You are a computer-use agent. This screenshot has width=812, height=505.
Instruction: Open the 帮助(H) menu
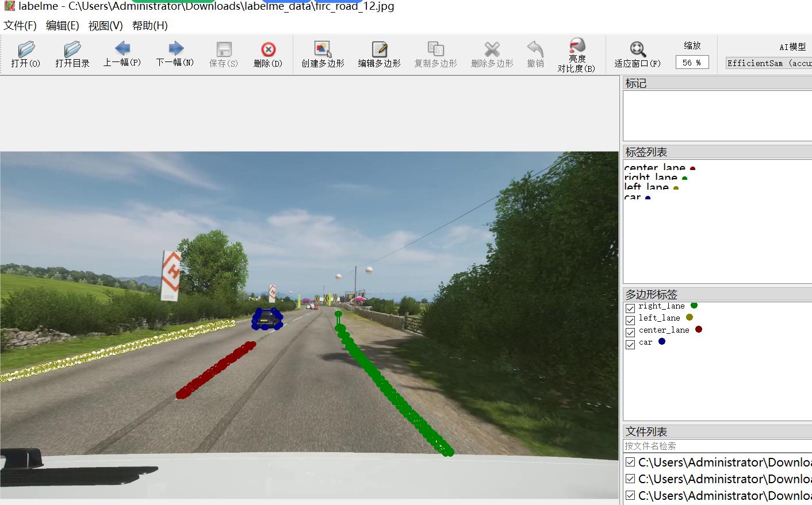[150, 26]
